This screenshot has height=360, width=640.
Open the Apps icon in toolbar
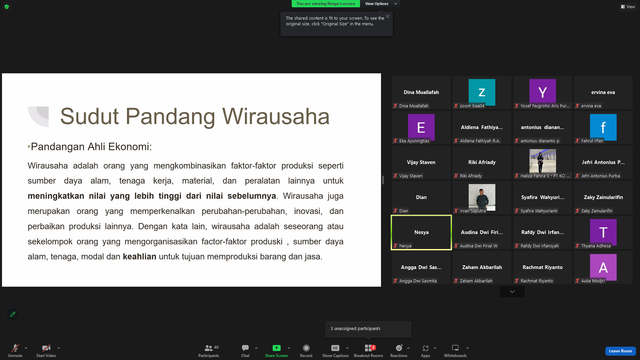[x=425, y=348]
